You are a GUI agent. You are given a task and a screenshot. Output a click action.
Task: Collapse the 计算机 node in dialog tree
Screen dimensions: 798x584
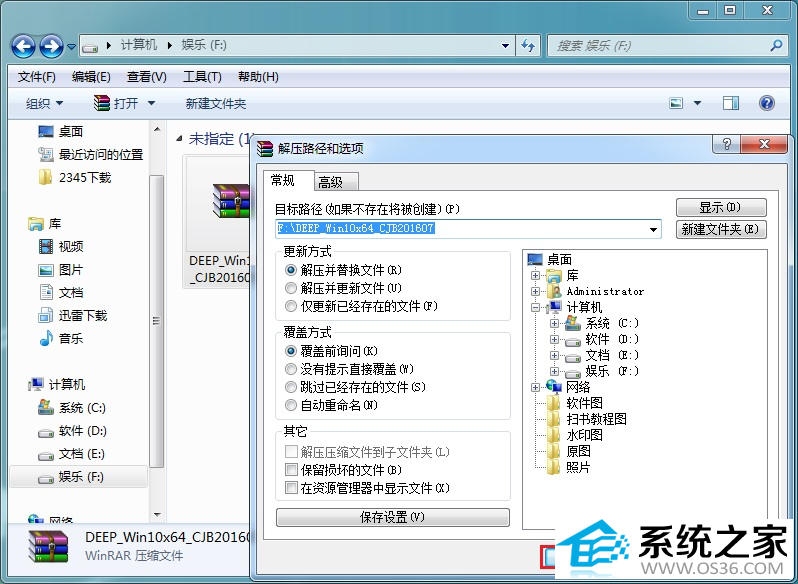tap(535, 307)
